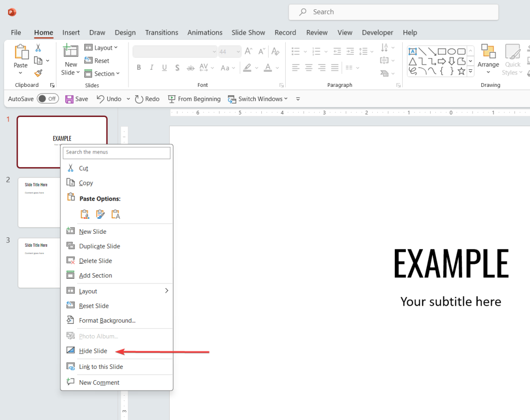Choose Hide Slide from context menu
This screenshot has height=420, width=530.
point(116,351)
